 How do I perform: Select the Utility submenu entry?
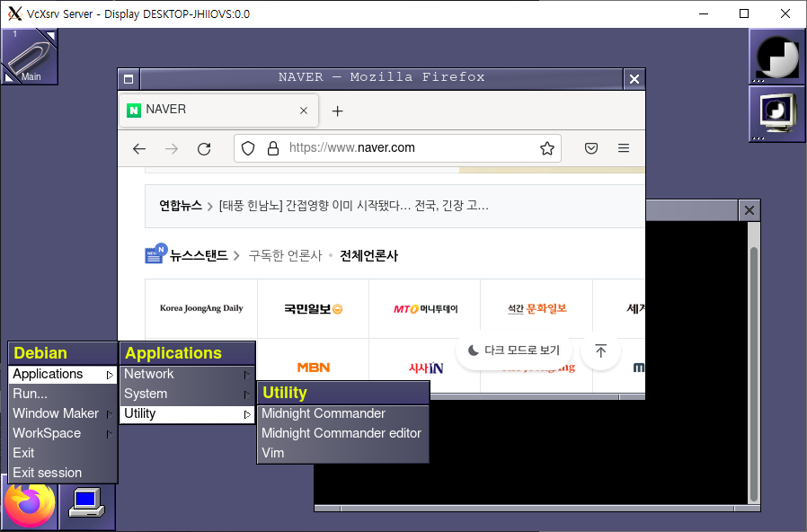pyautogui.click(x=187, y=413)
